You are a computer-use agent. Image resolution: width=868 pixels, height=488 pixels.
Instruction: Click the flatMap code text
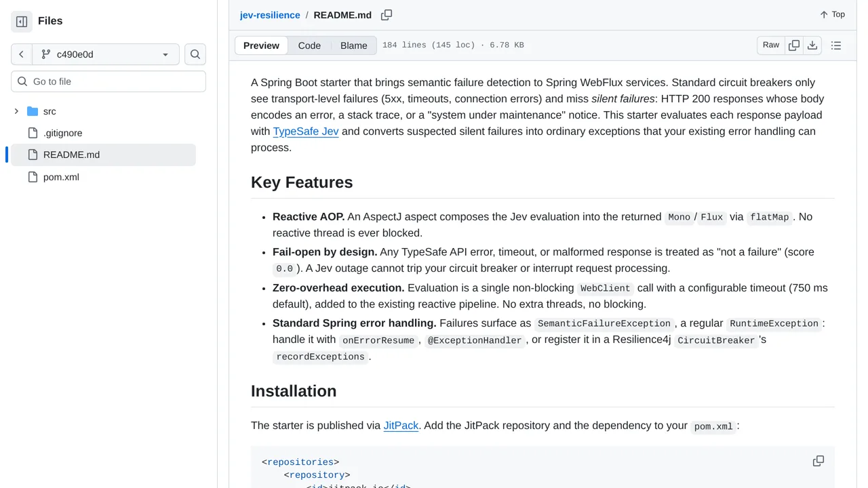pyautogui.click(x=770, y=218)
